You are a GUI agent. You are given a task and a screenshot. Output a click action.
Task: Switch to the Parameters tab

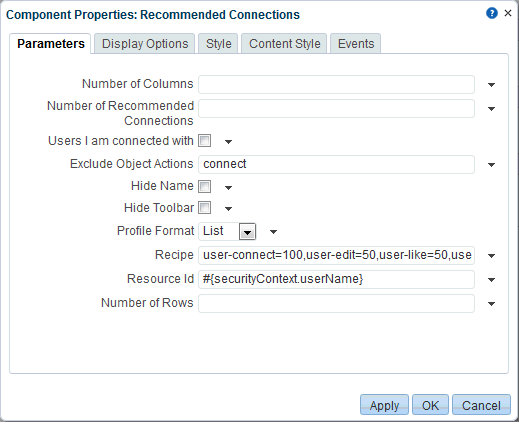point(51,44)
